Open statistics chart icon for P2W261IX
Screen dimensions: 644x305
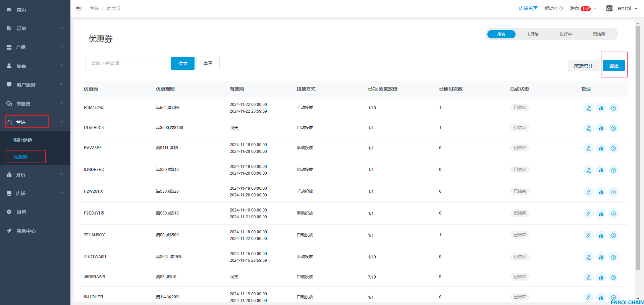click(601, 192)
